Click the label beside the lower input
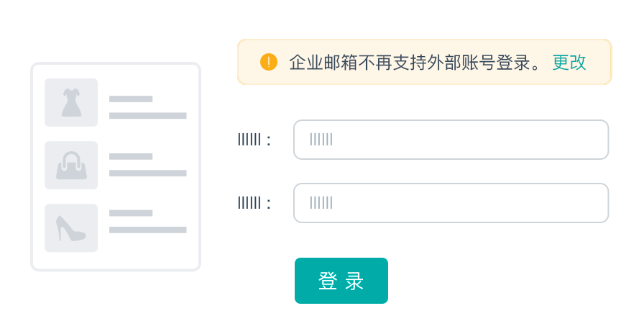The height and width of the screenshot is (334, 644). click(254, 203)
